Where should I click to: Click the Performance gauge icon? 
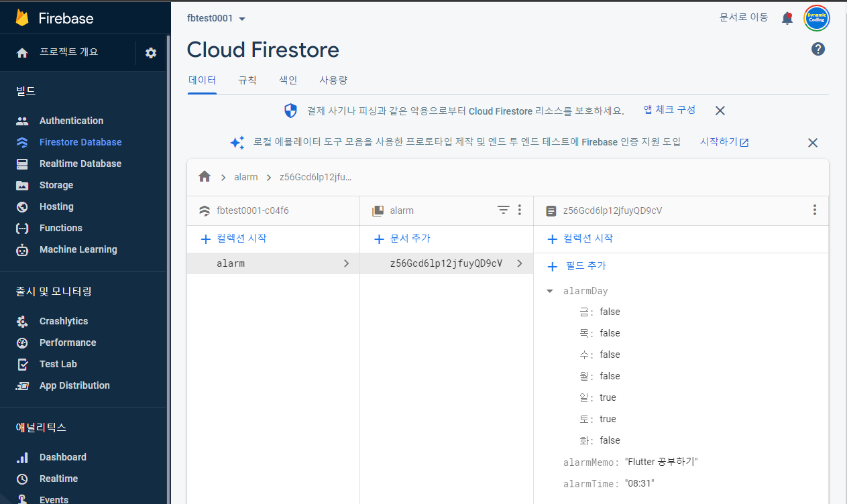[22, 342]
